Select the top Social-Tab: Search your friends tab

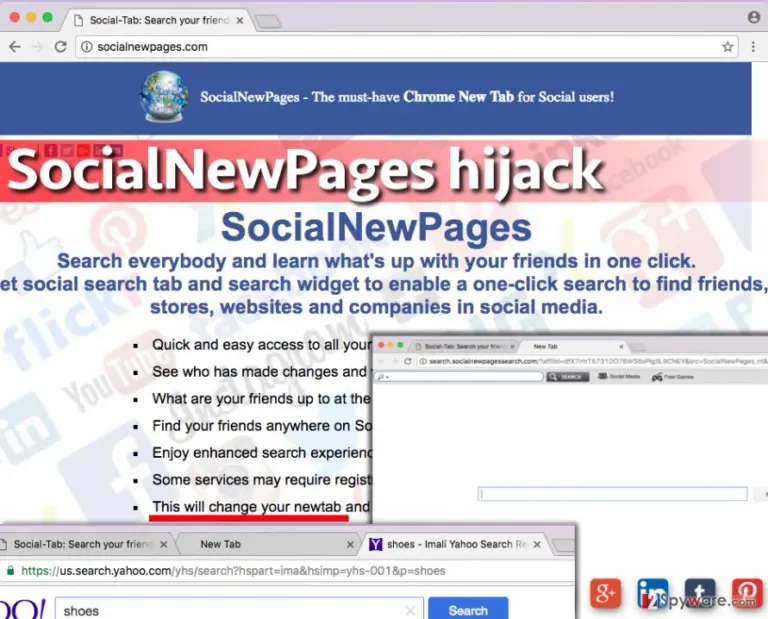[x=159, y=20]
